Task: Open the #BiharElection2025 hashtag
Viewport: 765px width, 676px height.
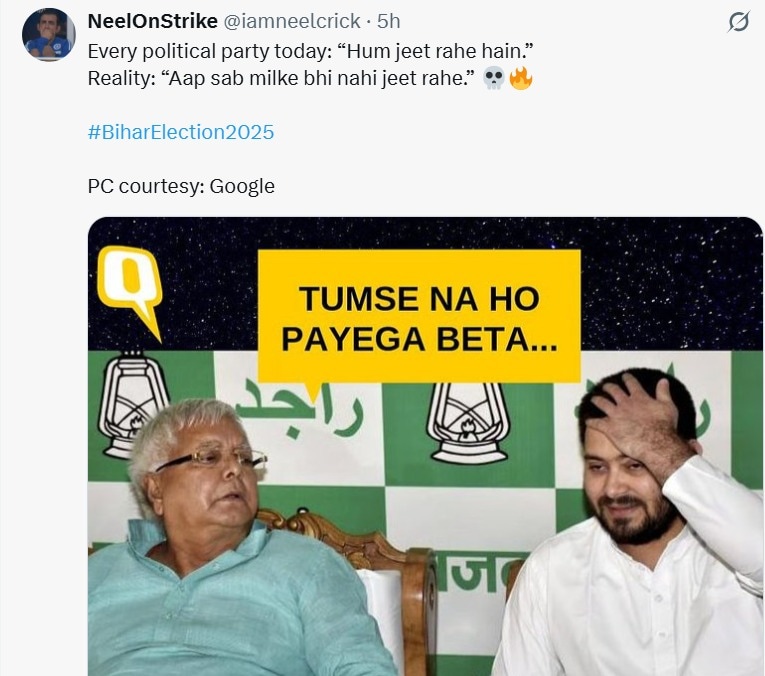Action: click(x=180, y=132)
